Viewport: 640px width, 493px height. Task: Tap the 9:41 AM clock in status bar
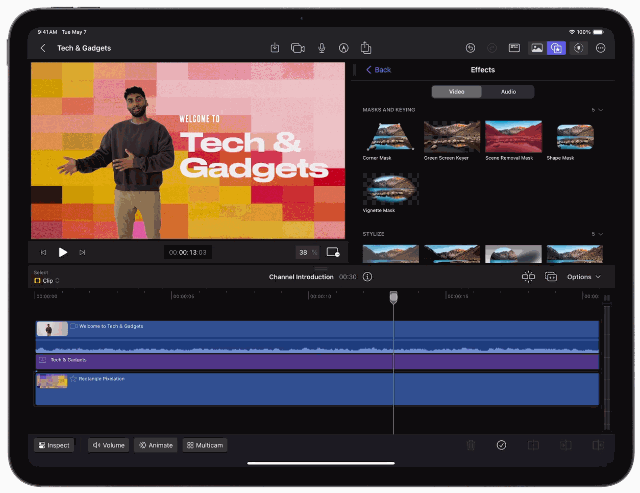point(47,32)
